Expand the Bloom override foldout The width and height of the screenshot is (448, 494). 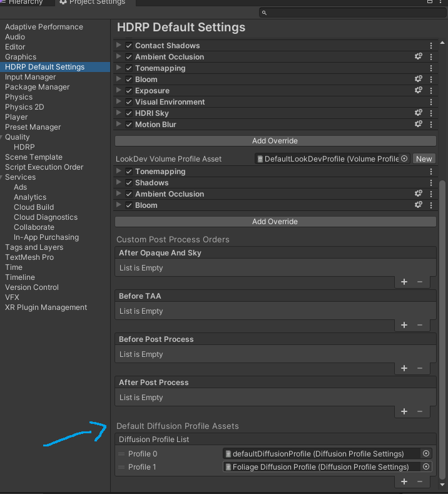coord(119,80)
